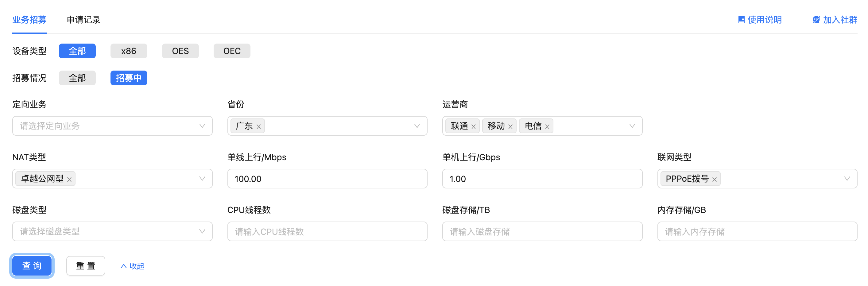This screenshot has height=286, width=868.
Task: Click the 重置 button
Action: [x=86, y=266]
